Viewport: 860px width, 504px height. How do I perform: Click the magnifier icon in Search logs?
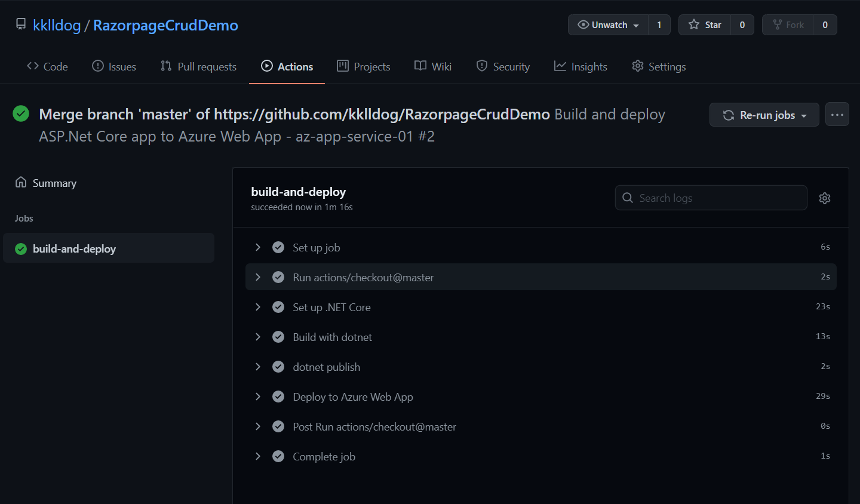pos(628,198)
